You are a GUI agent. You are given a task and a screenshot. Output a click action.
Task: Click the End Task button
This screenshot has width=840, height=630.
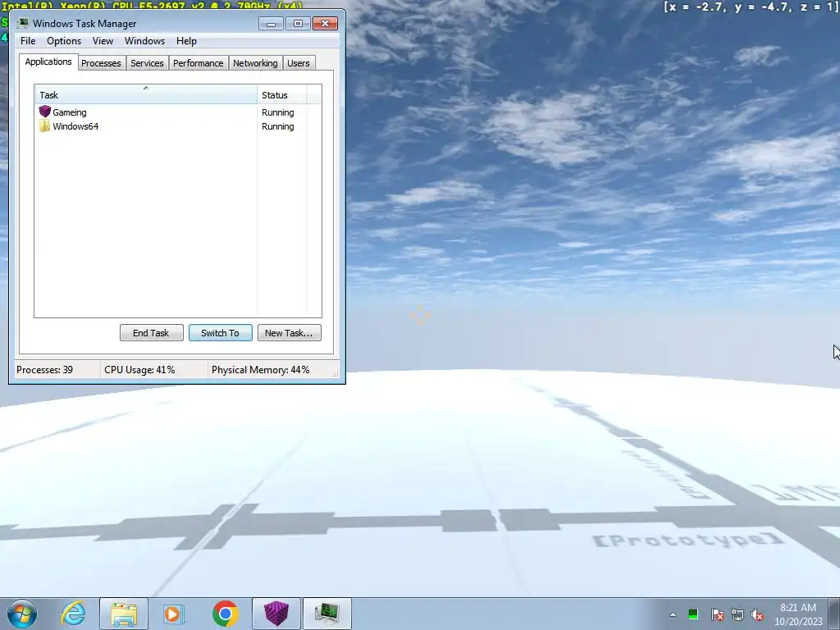[x=152, y=333]
